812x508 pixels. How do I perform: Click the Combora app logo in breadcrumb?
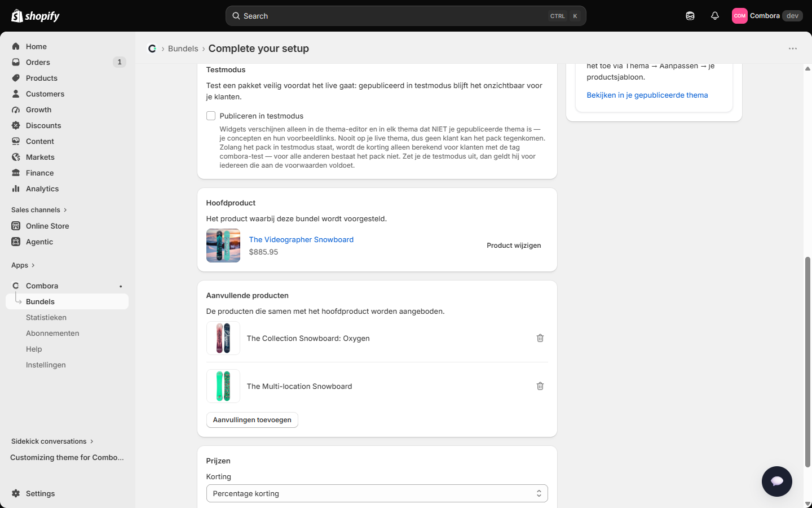[152, 49]
